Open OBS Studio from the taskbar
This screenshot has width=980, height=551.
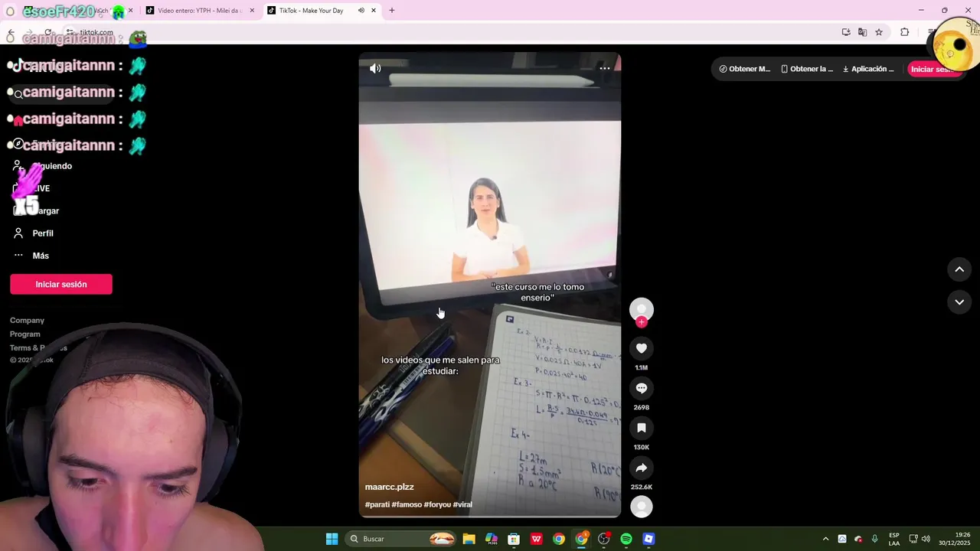[604, 539]
